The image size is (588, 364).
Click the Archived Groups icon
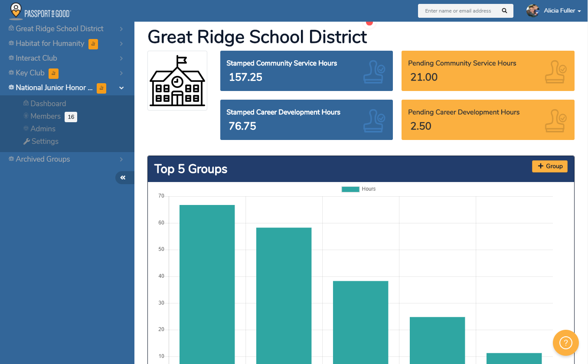tap(11, 159)
